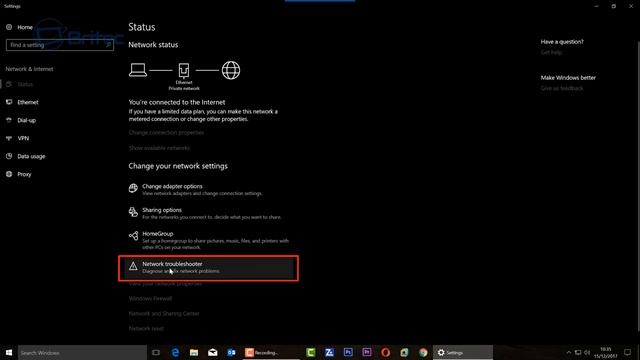Click the Dial-up icon in sidebar
Image resolution: width=640 pixels, height=360 pixels.
(9, 120)
